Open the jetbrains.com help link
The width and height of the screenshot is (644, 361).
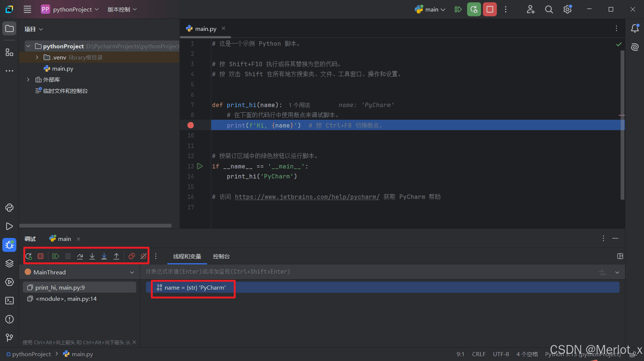(307, 197)
